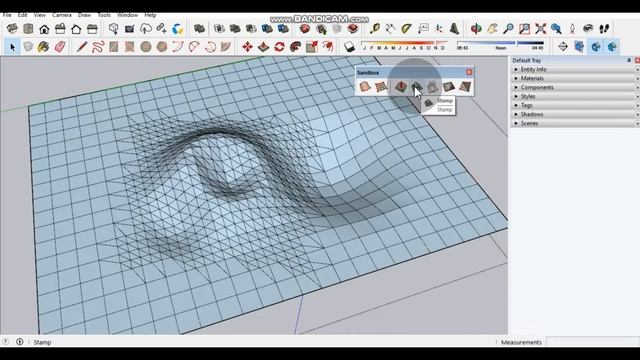This screenshot has width=640, height=360.
Task: Select the Paint Bucket tool
Action: tap(43, 47)
